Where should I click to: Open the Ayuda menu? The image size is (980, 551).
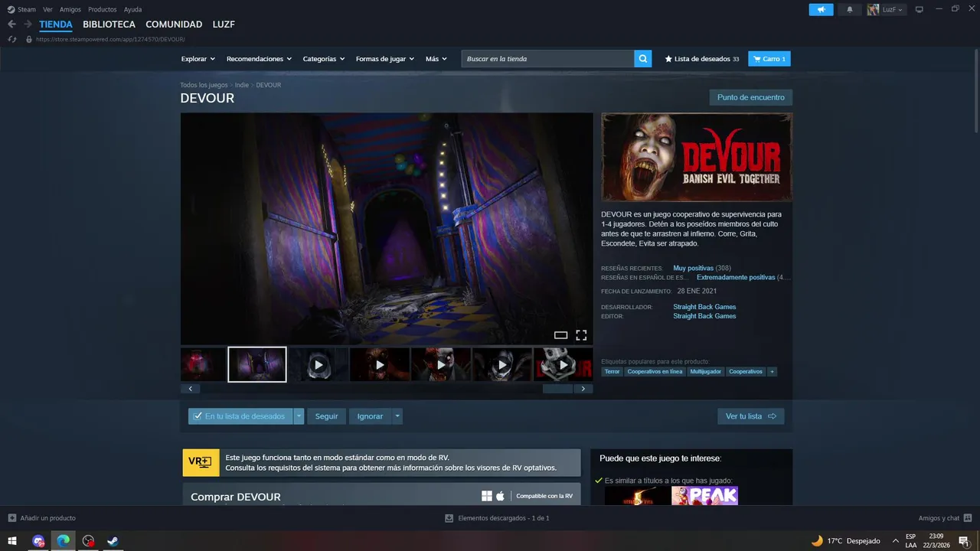[132, 9]
